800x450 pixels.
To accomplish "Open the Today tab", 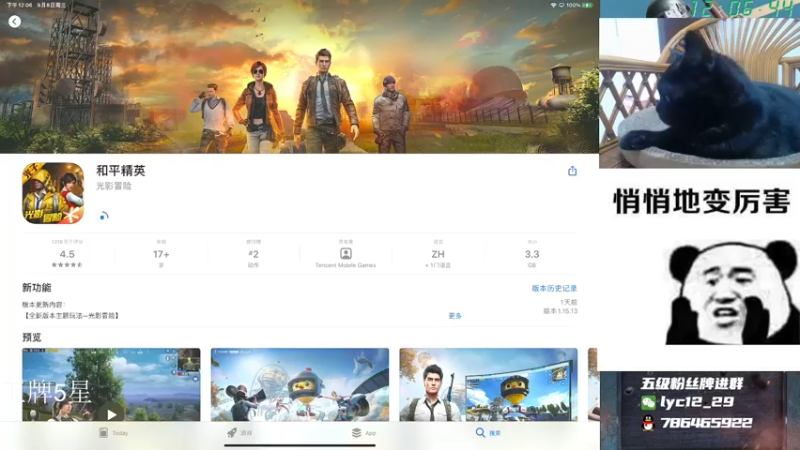I will [114, 433].
